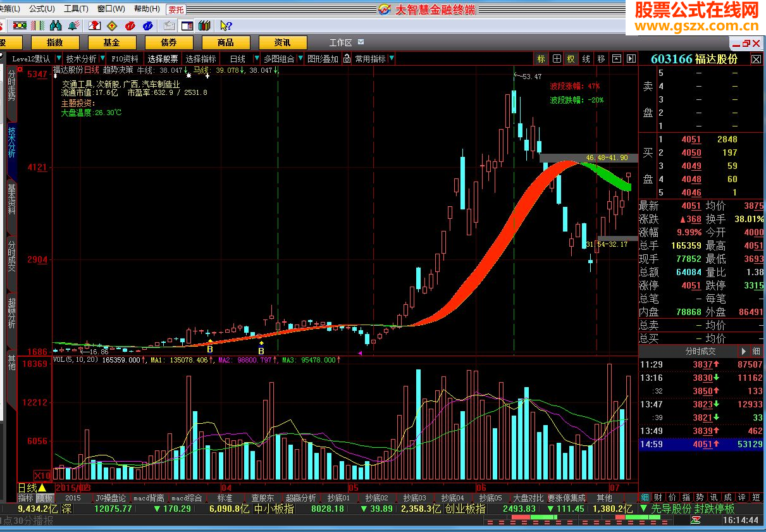Activate the context help cursor icon

pos(226,26)
